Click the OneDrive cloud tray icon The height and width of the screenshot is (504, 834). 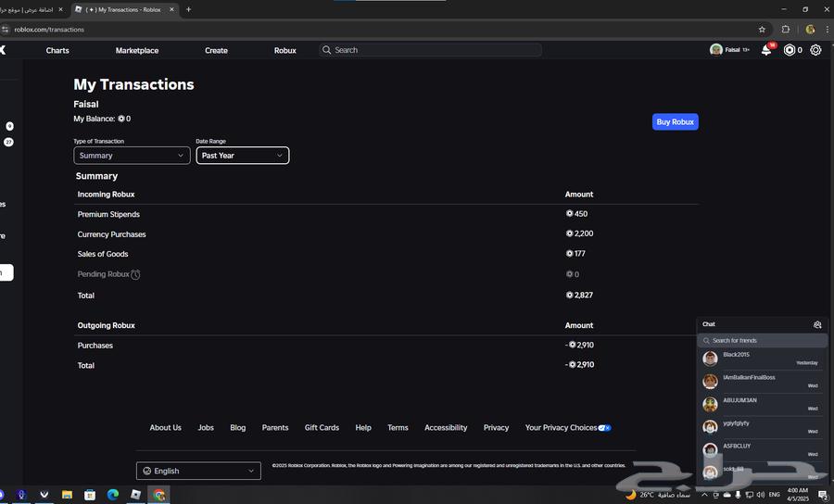point(727,495)
